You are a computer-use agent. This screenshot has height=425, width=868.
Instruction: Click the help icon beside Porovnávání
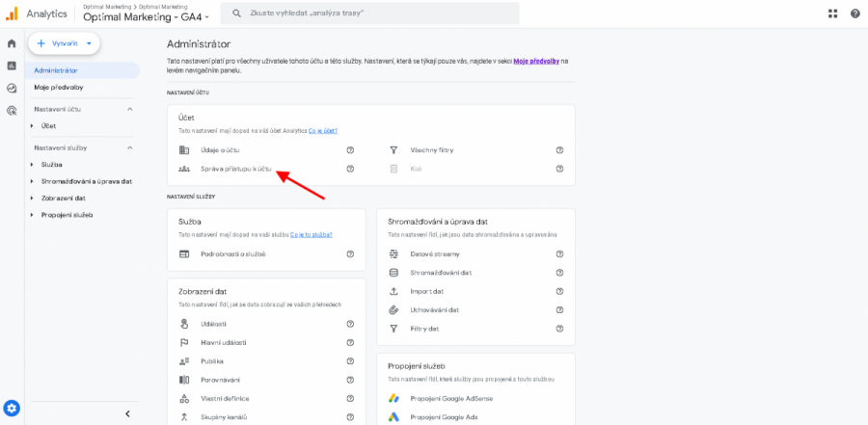(350, 380)
